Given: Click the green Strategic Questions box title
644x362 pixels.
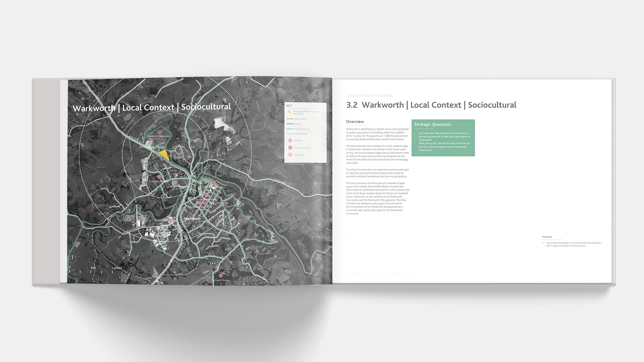Looking at the screenshot, I should click(432, 124).
